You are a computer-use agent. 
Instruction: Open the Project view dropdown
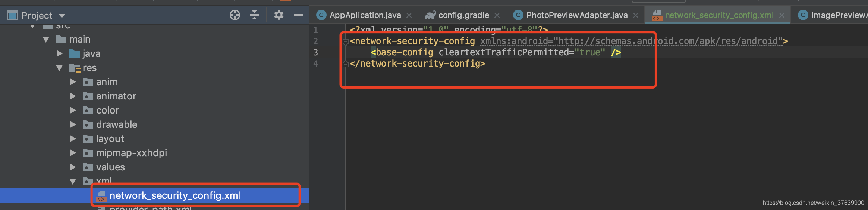(x=62, y=16)
